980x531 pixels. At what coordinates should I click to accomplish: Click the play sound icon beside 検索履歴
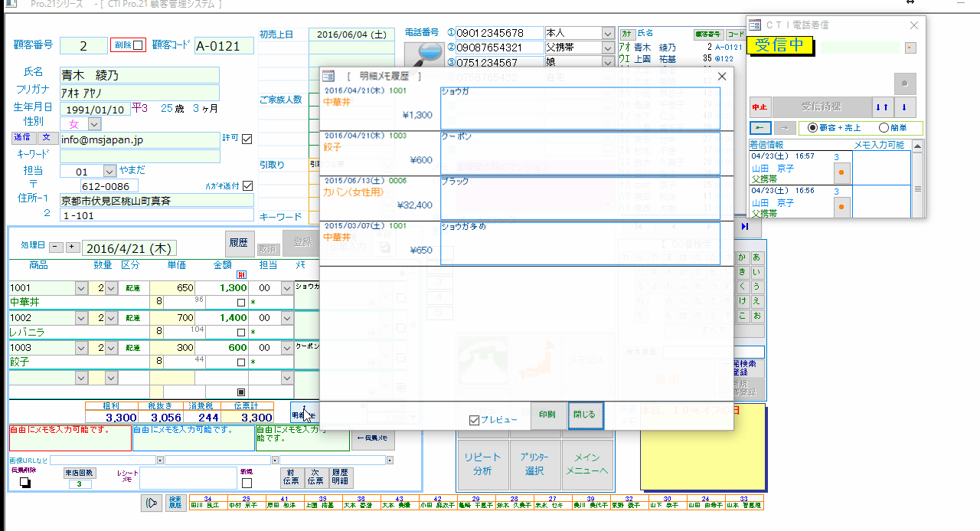point(152,503)
